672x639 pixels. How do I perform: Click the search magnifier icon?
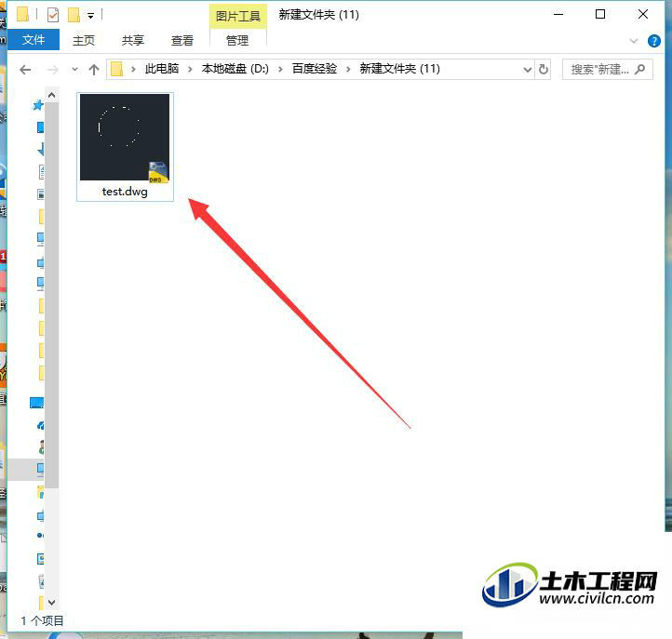coord(639,69)
